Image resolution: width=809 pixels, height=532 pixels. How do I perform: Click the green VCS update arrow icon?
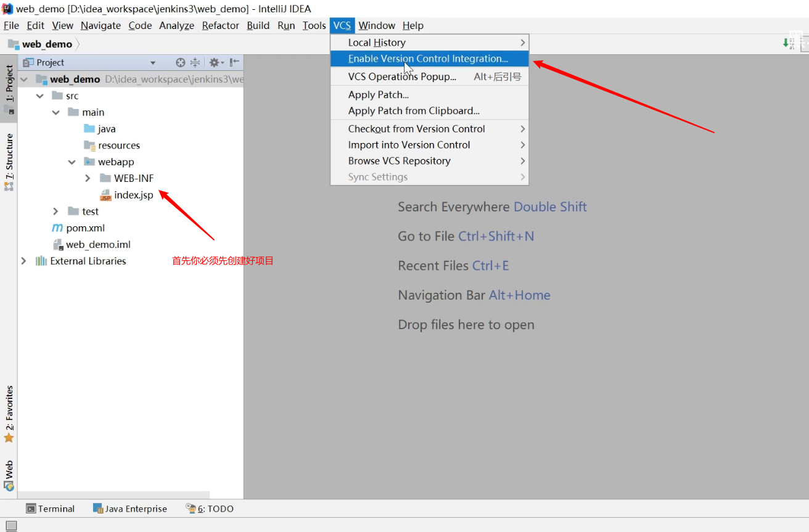click(786, 43)
